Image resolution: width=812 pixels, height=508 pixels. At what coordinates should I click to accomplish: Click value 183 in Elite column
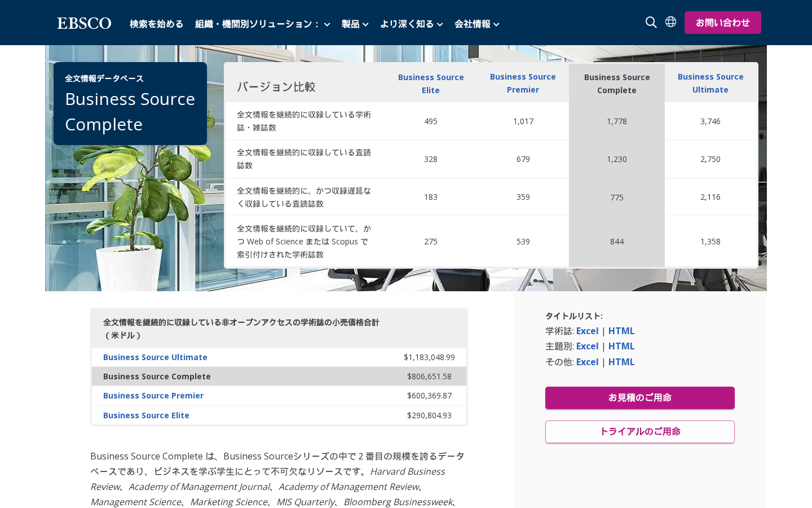click(431, 197)
